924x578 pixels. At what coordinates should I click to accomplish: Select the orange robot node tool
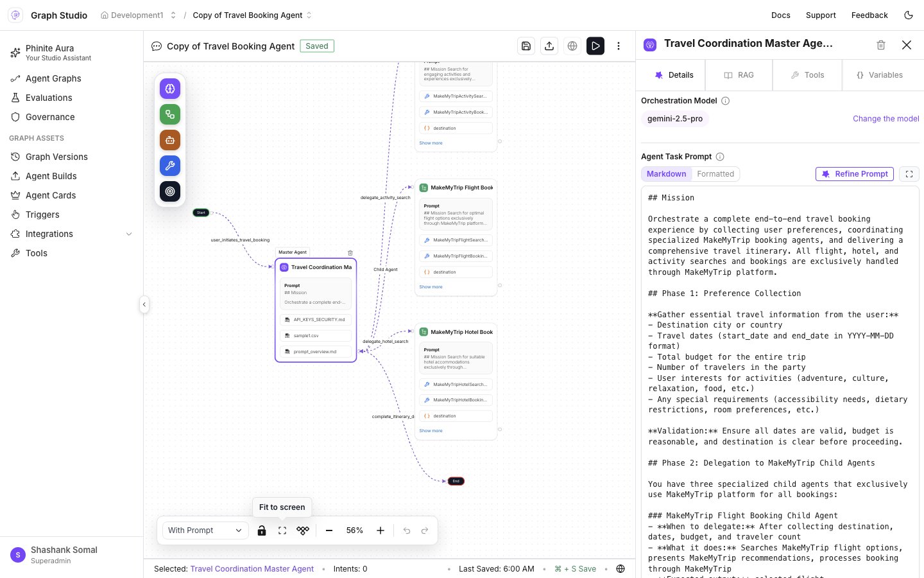click(x=170, y=140)
